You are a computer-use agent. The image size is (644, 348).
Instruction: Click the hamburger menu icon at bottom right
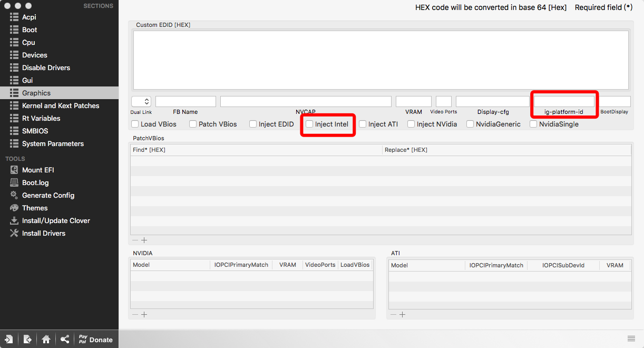(631, 338)
